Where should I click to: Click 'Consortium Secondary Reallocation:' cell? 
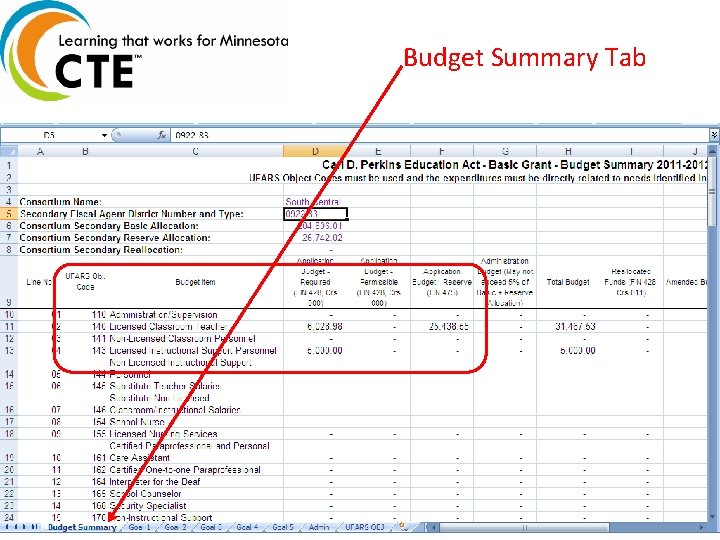pos(101,250)
